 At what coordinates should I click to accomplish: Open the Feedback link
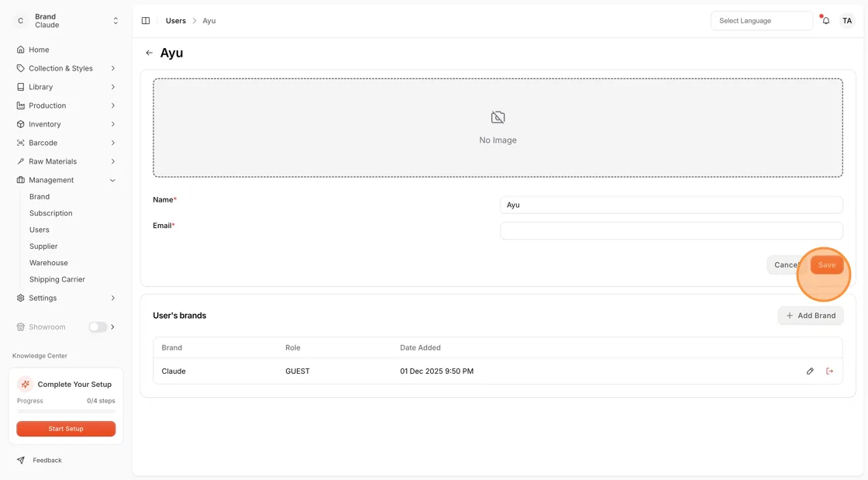tap(47, 460)
